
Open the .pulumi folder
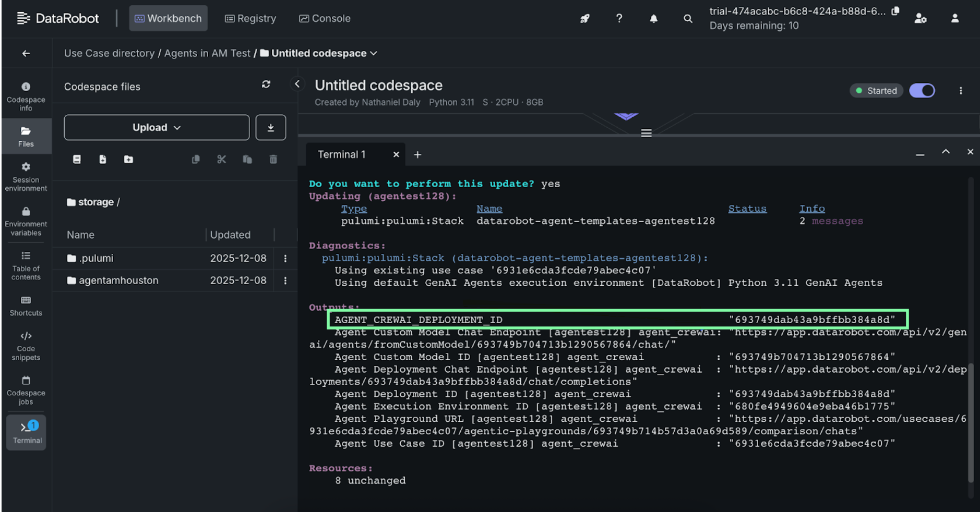pos(96,259)
